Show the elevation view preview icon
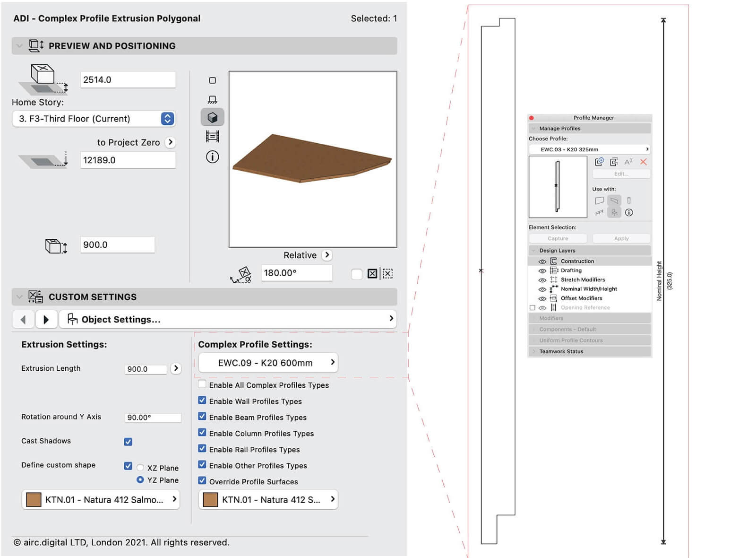The width and height of the screenshot is (756, 558). coord(212,99)
